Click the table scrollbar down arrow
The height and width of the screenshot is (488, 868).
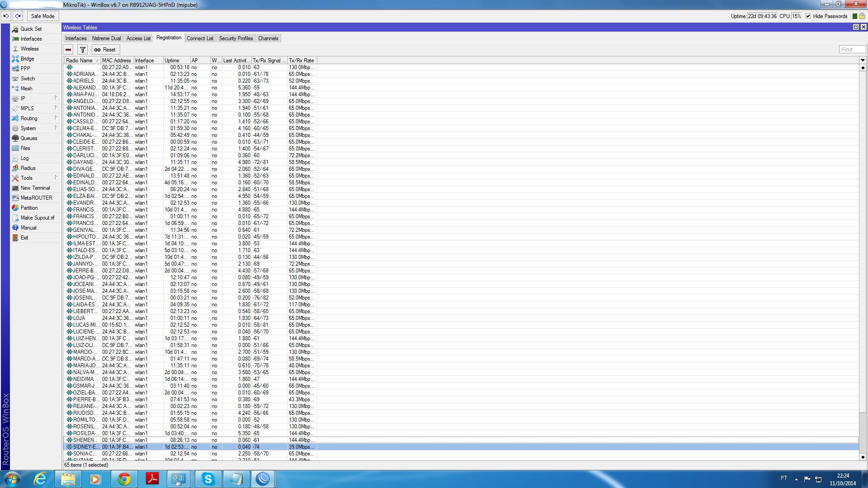863,457
